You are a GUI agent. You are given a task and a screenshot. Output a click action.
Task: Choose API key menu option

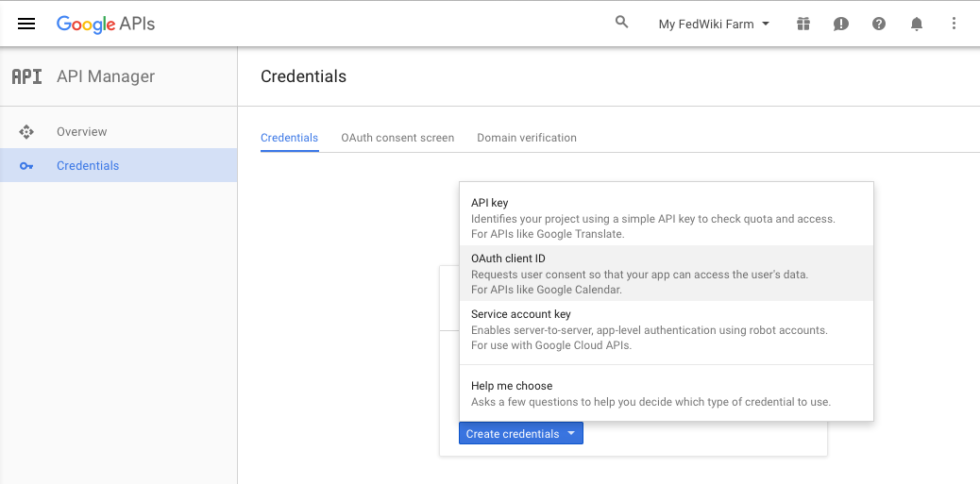click(x=667, y=218)
